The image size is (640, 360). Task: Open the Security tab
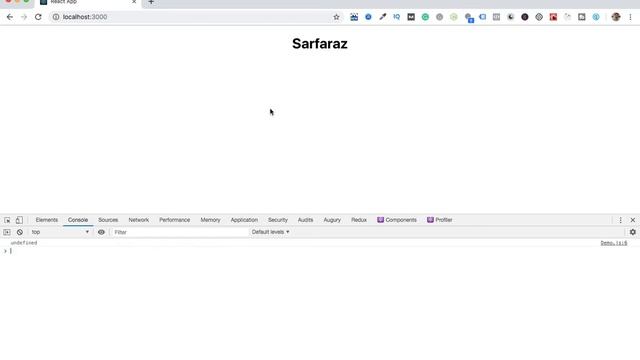click(x=278, y=220)
